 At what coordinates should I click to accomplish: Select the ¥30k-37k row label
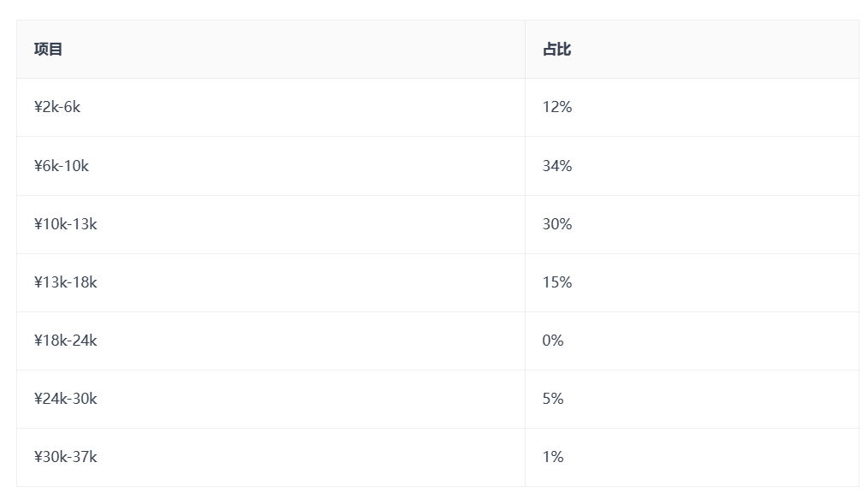click(x=66, y=457)
